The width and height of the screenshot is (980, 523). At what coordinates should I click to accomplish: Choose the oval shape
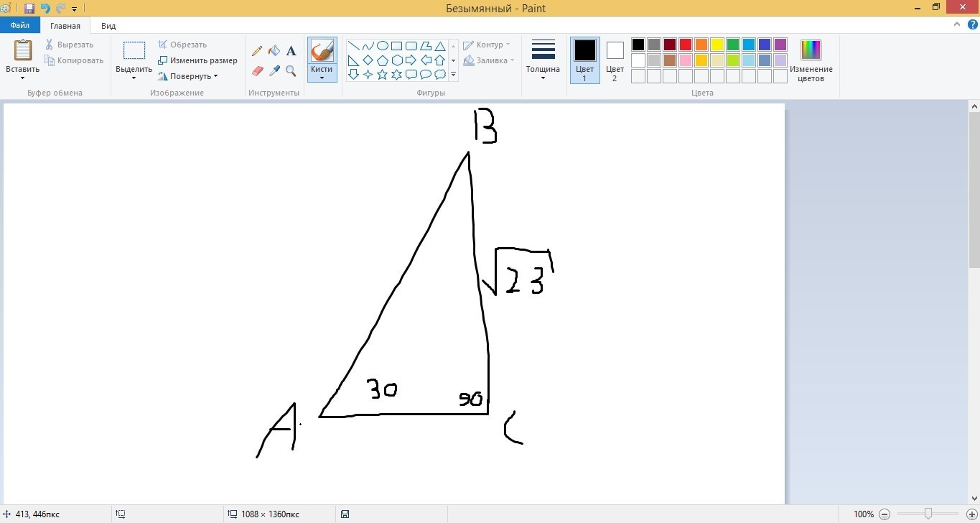click(383, 46)
